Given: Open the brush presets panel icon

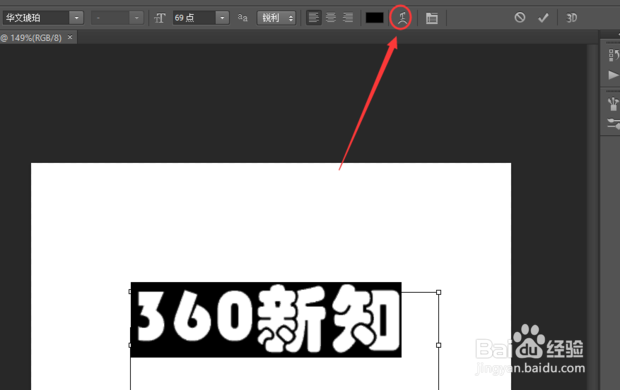Looking at the screenshot, I should point(613,104).
